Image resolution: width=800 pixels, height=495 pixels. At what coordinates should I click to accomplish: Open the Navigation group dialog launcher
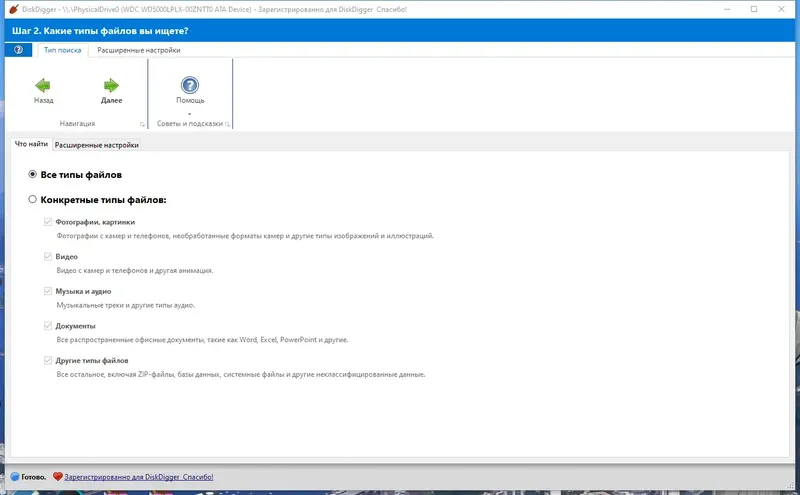click(142, 124)
